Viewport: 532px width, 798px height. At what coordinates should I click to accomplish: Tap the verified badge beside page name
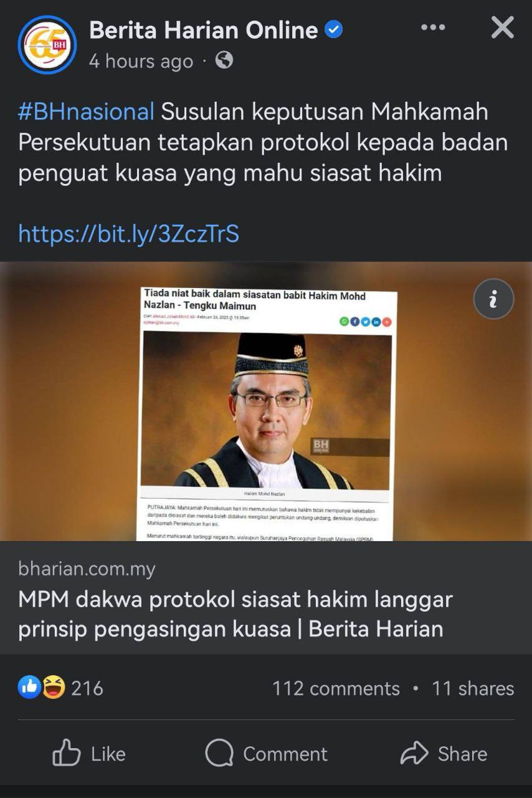[x=334, y=30]
